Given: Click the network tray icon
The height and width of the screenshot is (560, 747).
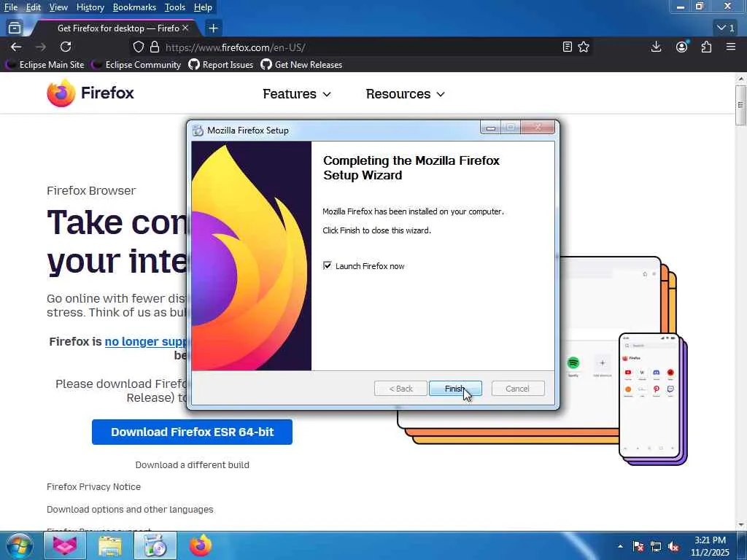Looking at the screenshot, I should (656, 546).
